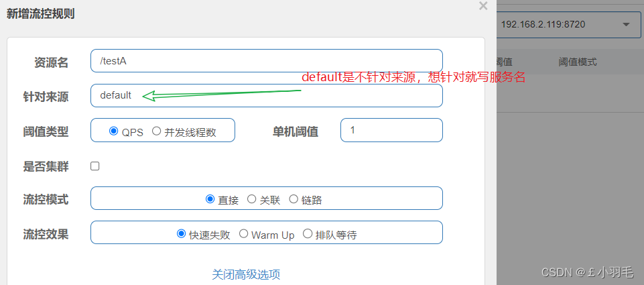
Task: Select 排队等待 flow control effect
Action: point(307,233)
